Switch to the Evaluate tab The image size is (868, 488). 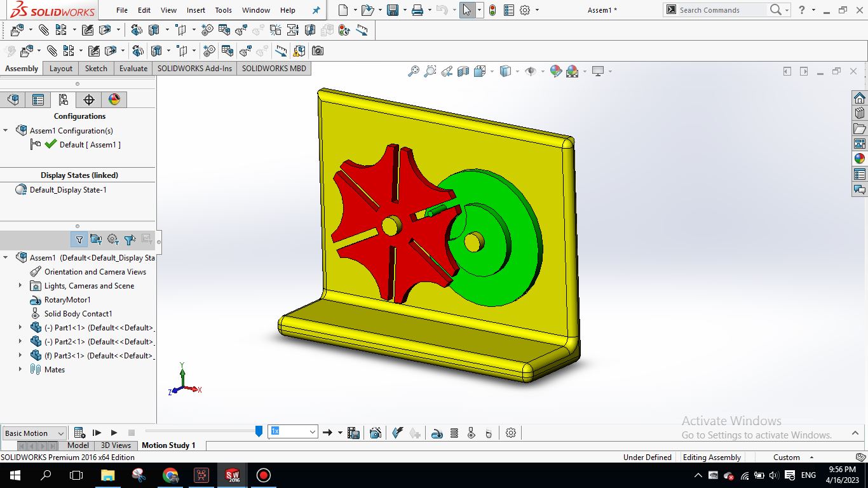tap(133, 69)
